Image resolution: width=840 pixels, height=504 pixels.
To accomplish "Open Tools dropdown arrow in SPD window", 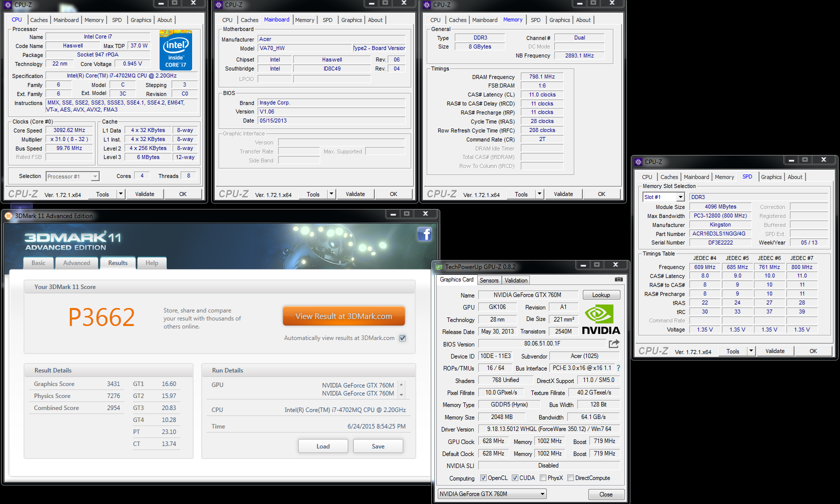I will click(x=751, y=351).
